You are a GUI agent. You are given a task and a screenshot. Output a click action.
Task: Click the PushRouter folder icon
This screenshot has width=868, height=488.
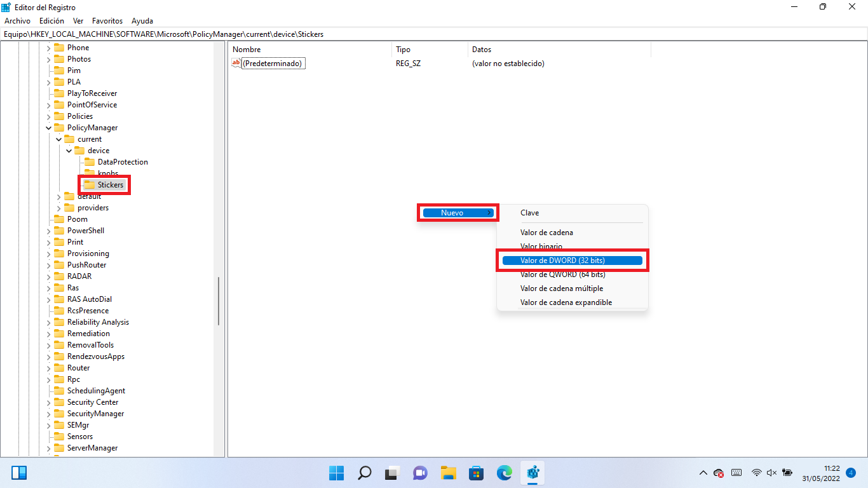click(59, 265)
